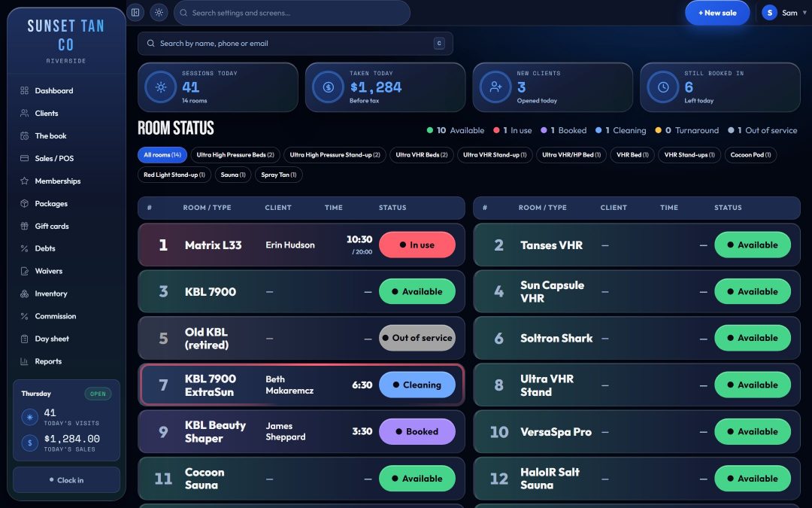The width and height of the screenshot is (812, 508).
Task: Click Out of service status pill
Action: pos(417,338)
